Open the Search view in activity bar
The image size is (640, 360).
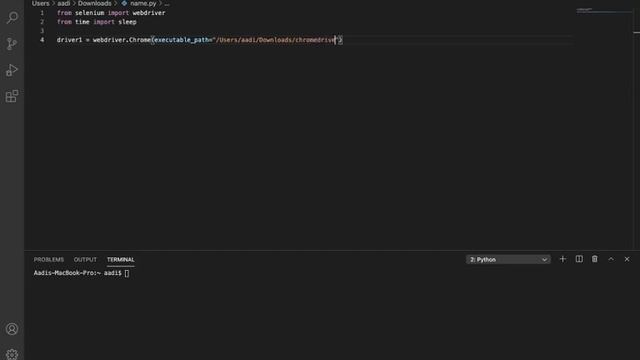(12, 18)
